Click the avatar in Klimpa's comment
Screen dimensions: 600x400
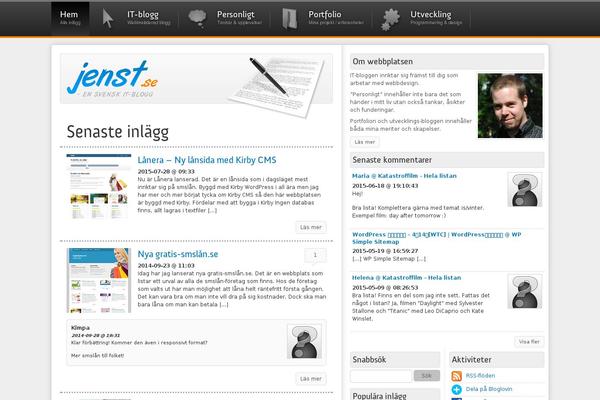[304, 341]
